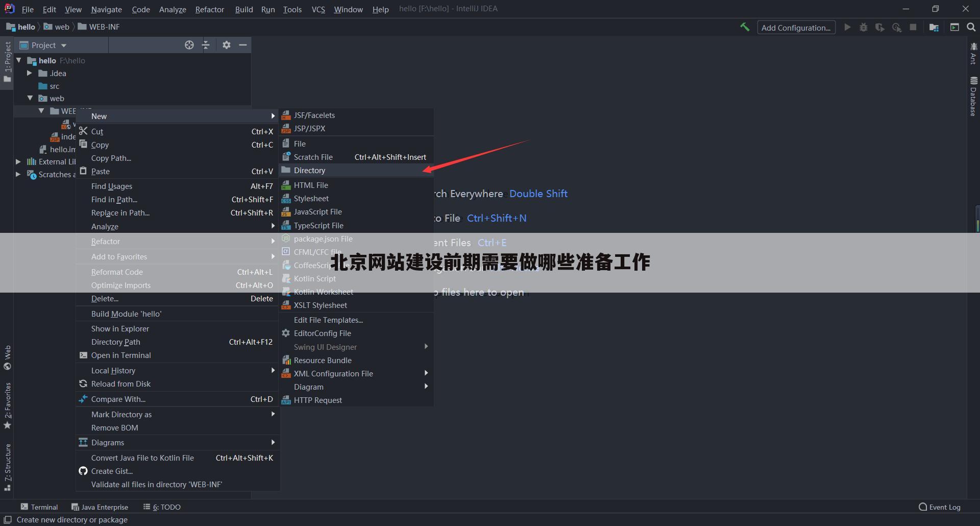Click Compare With... context entry
The height and width of the screenshot is (526, 980).
click(177, 399)
